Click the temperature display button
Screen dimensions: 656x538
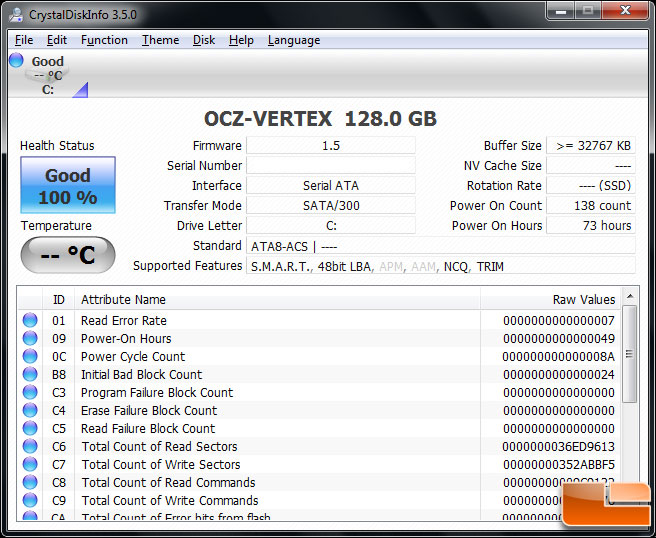click(68, 256)
